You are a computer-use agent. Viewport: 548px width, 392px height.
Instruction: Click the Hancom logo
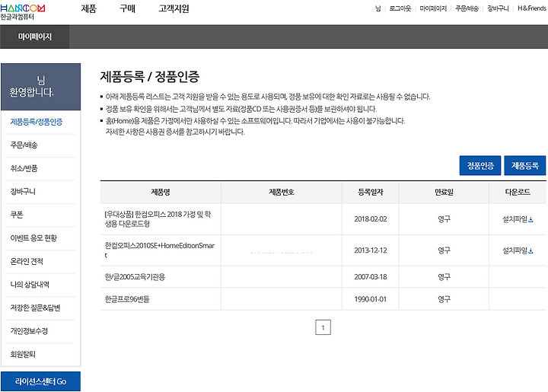click(x=22, y=12)
